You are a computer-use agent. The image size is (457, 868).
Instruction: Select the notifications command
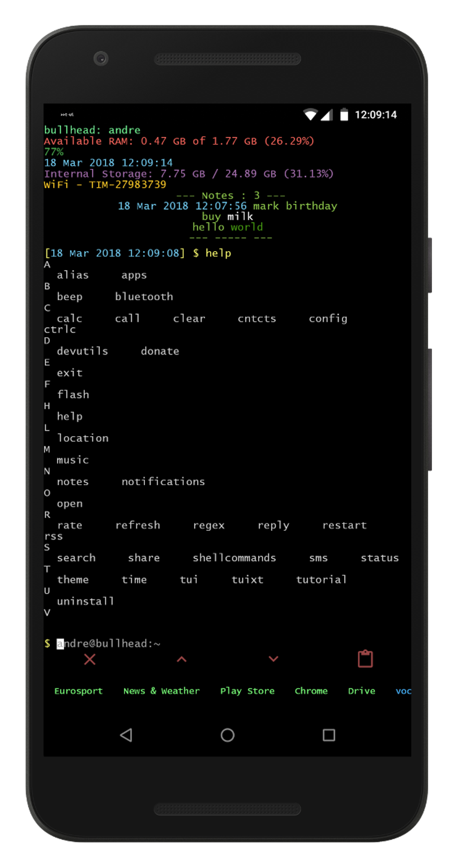pyautogui.click(x=163, y=481)
